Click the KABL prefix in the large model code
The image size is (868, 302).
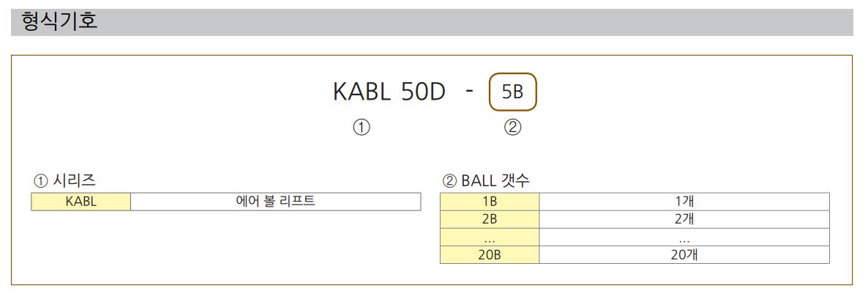pos(362,92)
